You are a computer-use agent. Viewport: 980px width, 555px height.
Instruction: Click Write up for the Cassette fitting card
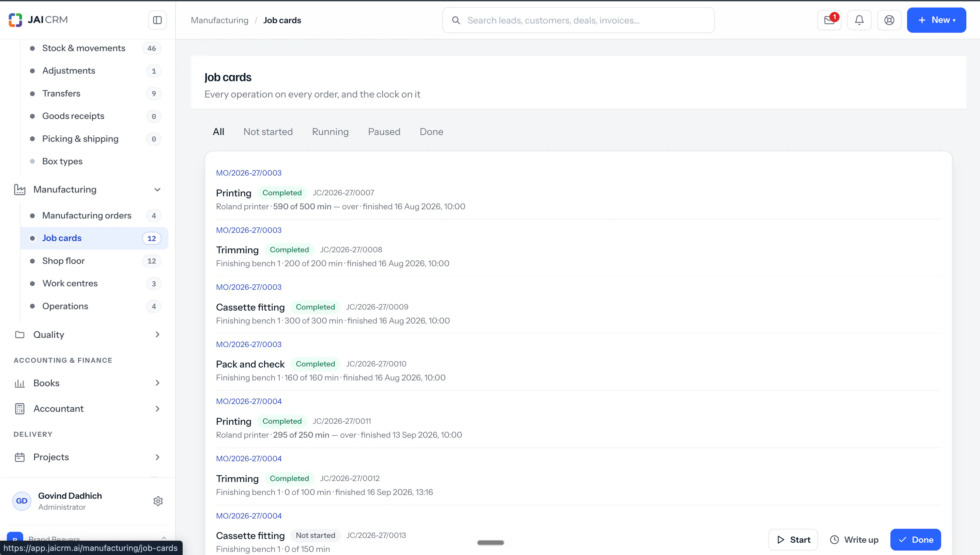pos(854,540)
